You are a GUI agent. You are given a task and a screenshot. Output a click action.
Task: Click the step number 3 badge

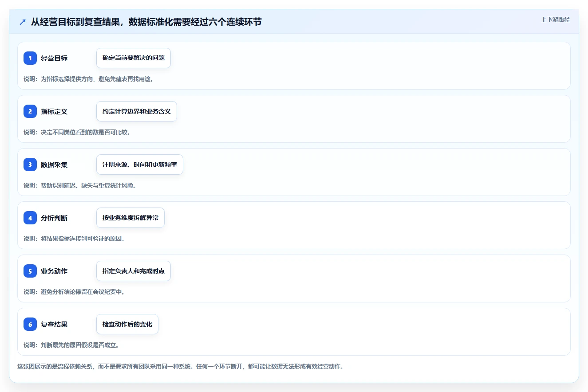coord(30,165)
